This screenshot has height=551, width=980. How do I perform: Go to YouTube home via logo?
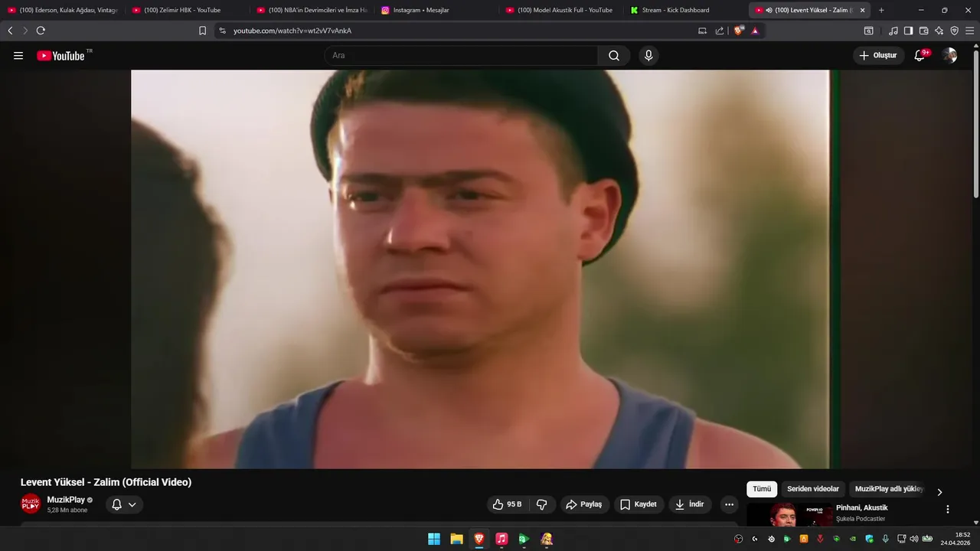[60, 55]
